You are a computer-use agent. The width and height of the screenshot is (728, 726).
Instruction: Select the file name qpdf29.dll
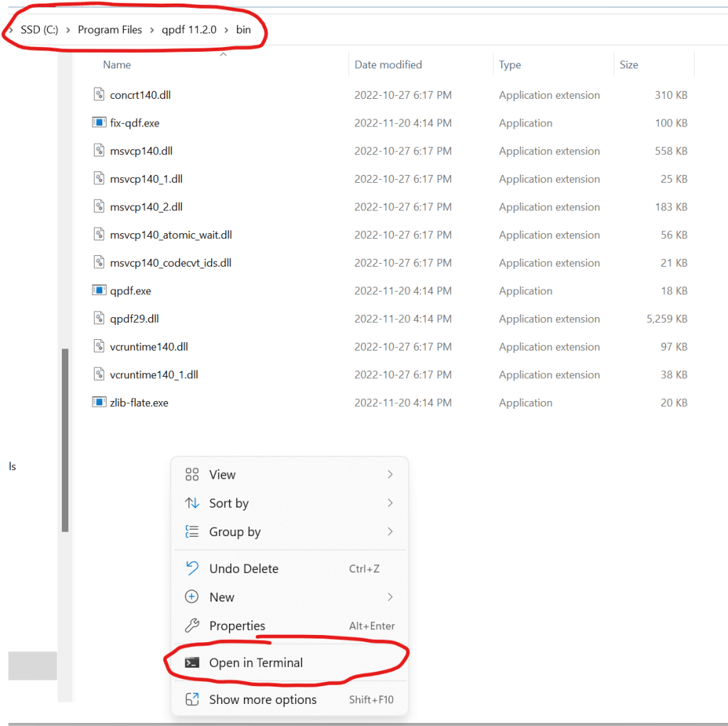(x=134, y=319)
